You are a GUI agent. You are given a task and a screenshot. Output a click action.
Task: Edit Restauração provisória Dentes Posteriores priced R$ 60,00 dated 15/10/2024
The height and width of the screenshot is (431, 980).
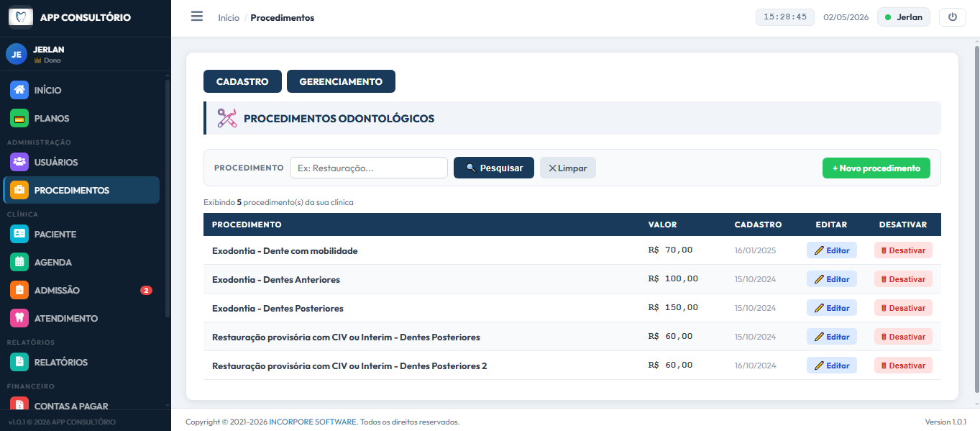832,337
